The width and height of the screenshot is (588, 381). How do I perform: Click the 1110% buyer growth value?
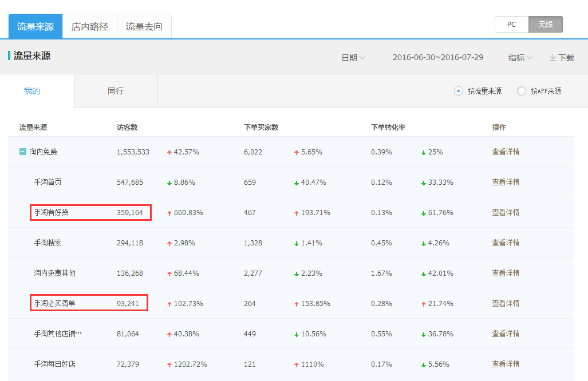[x=313, y=364]
